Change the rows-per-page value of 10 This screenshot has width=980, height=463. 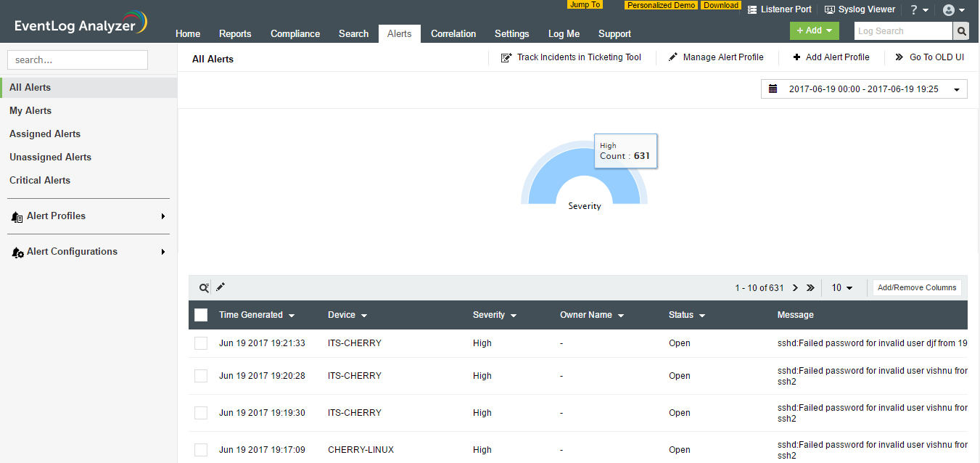[x=842, y=288]
